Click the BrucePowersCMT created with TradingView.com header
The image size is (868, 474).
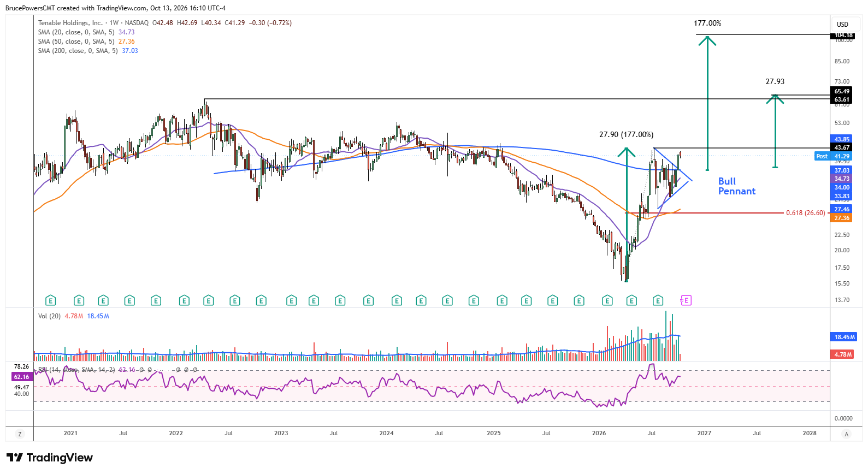[115, 8]
